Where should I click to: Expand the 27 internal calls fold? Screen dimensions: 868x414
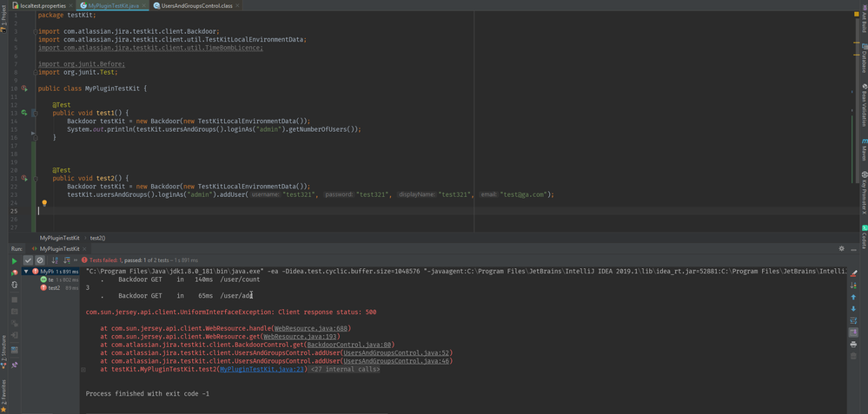point(346,369)
